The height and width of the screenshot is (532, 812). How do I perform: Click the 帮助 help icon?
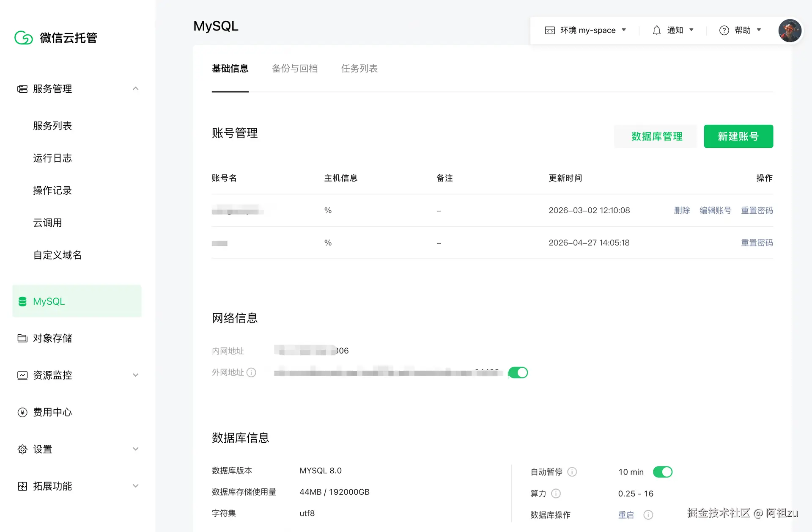[x=724, y=30]
